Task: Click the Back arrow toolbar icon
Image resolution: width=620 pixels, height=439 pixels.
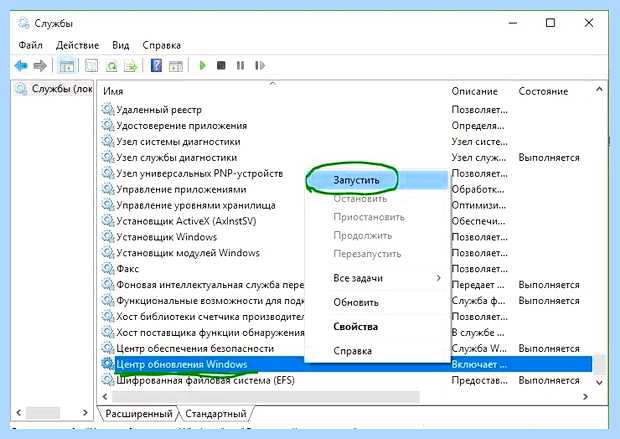Action: point(21,65)
